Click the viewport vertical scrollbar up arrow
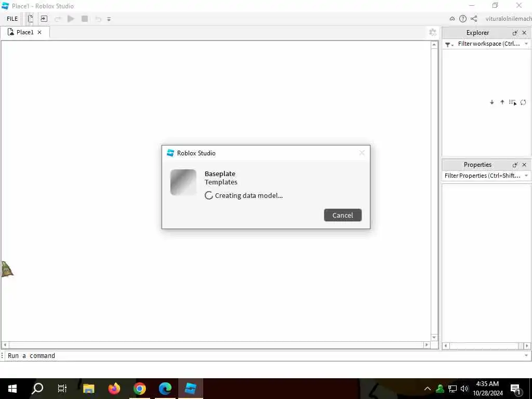The image size is (532, 399). (434, 45)
